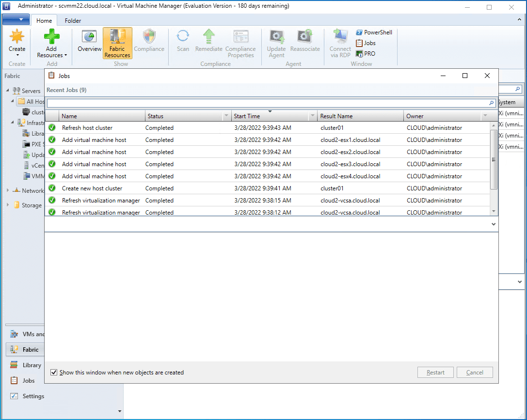527x420 pixels.
Task: Select the Infrastructure tree item
Action: click(x=31, y=123)
